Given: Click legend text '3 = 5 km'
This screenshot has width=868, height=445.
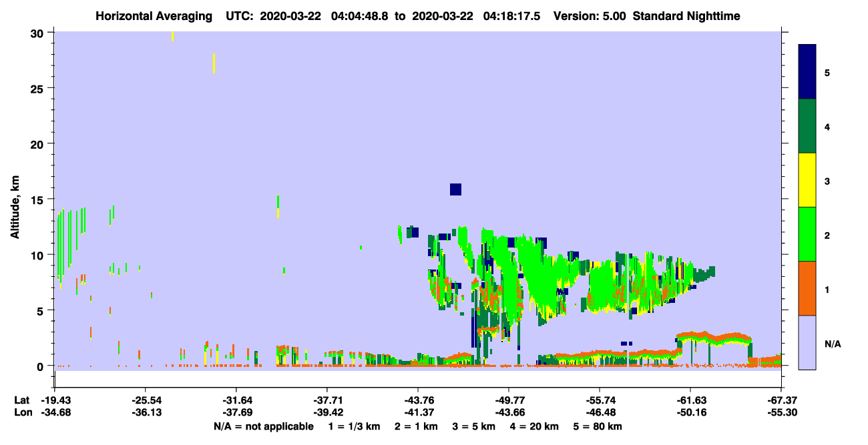Looking at the screenshot, I should click(x=473, y=426).
